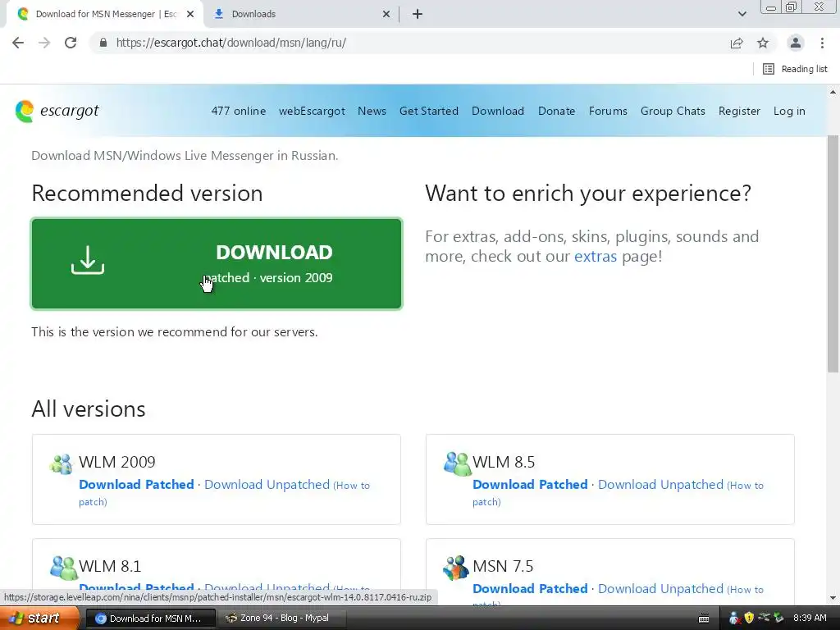Screen dimensions: 840x630
Task: Expand the tab search chevron
Action: pyautogui.click(x=742, y=14)
